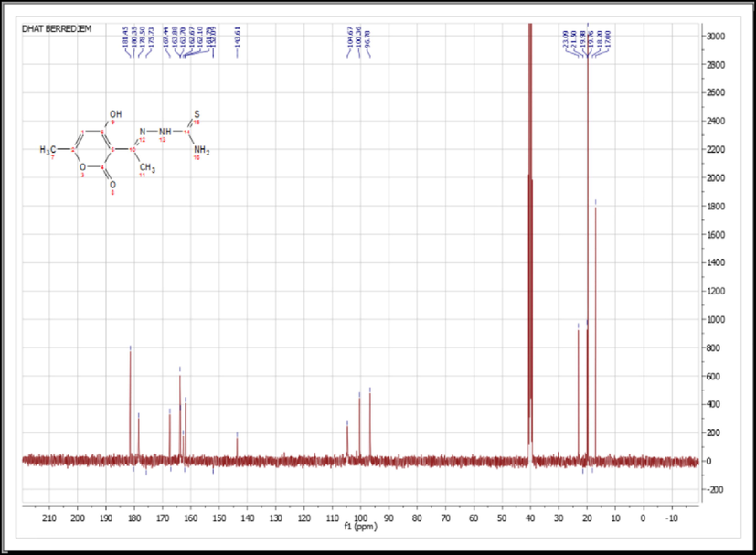
Task: Click the -10 ppm axis tick label
Action: click(x=671, y=518)
